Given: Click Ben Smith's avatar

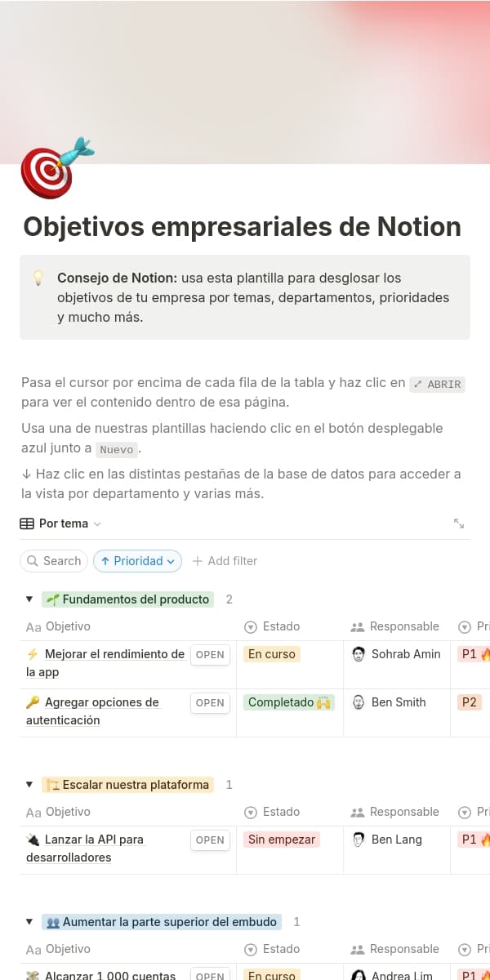Looking at the screenshot, I should pos(359,702).
